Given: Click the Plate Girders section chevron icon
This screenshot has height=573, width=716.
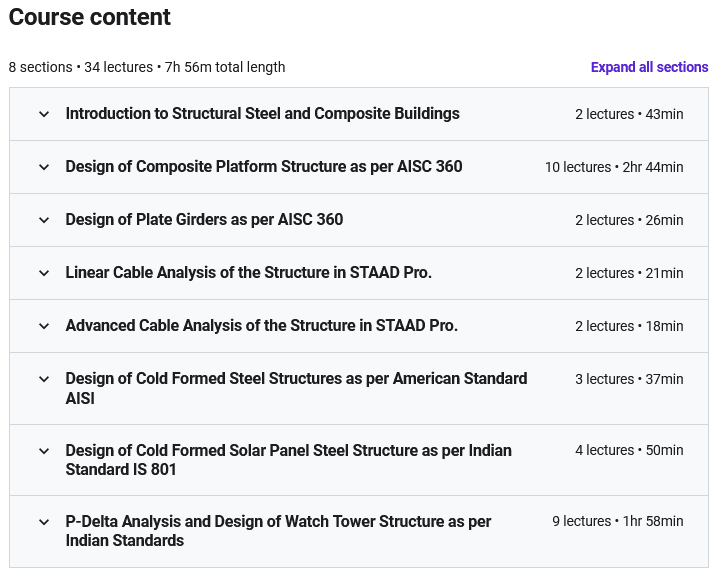Looking at the screenshot, I should 44,220.
